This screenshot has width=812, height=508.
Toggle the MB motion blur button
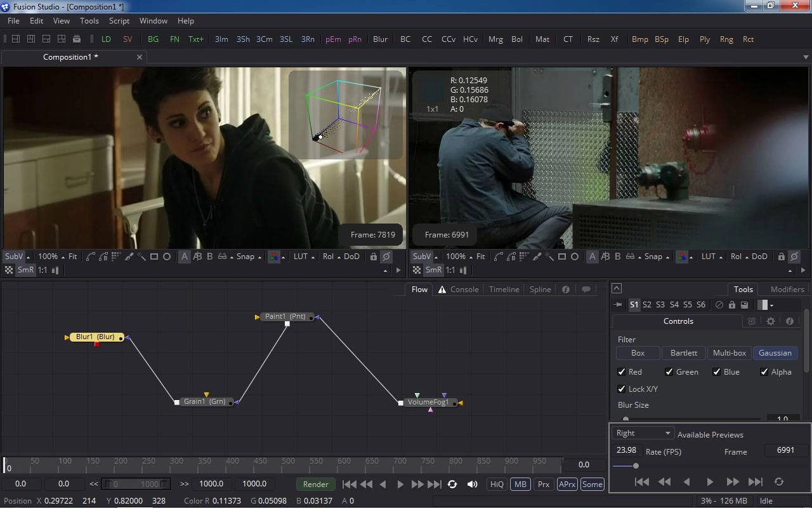pos(520,484)
